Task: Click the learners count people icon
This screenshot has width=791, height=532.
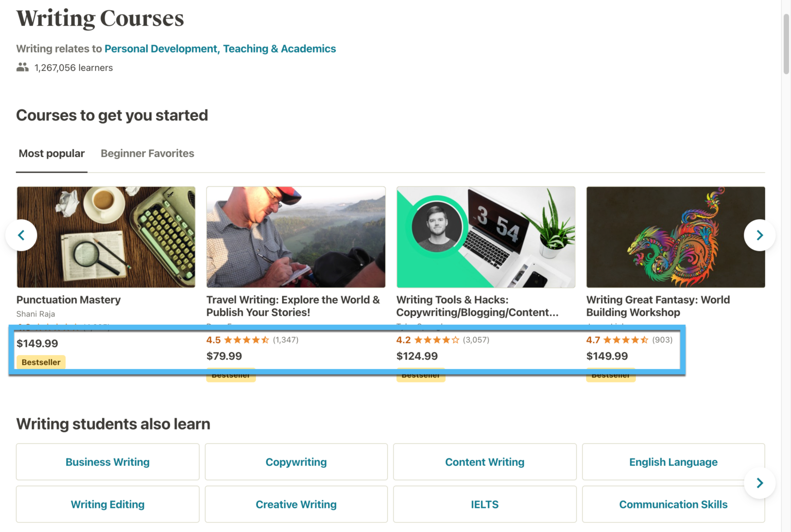Action: pyautogui.click(x=22, y=66)
